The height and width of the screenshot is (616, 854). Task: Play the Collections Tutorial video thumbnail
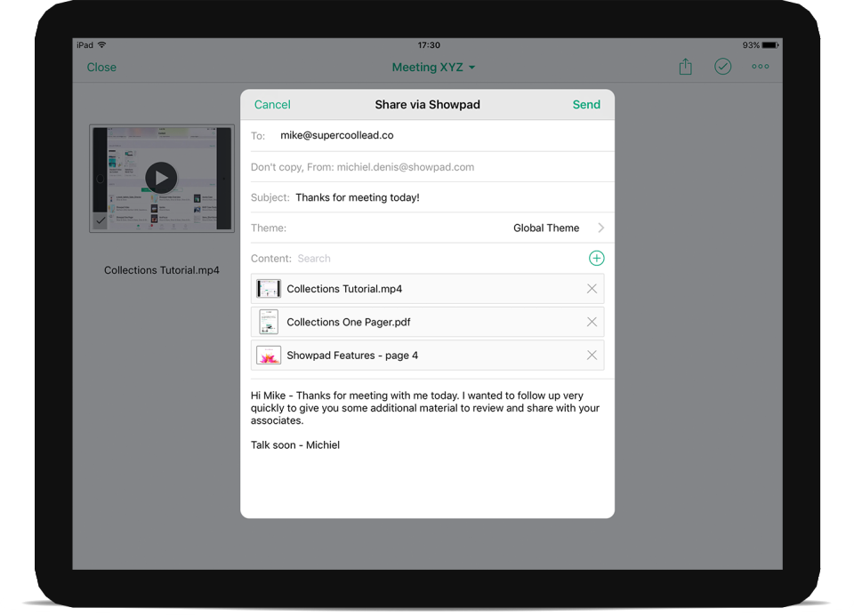coord(161,178)
